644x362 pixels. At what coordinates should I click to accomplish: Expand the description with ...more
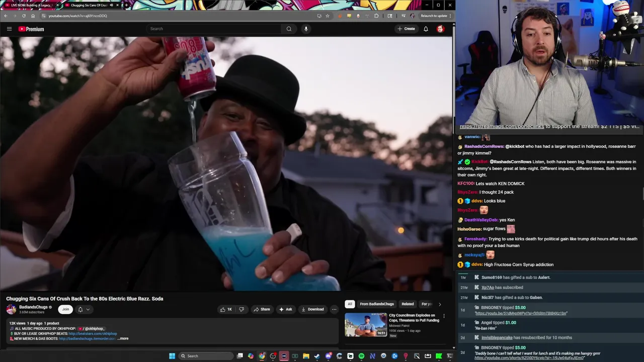(123, 338)
